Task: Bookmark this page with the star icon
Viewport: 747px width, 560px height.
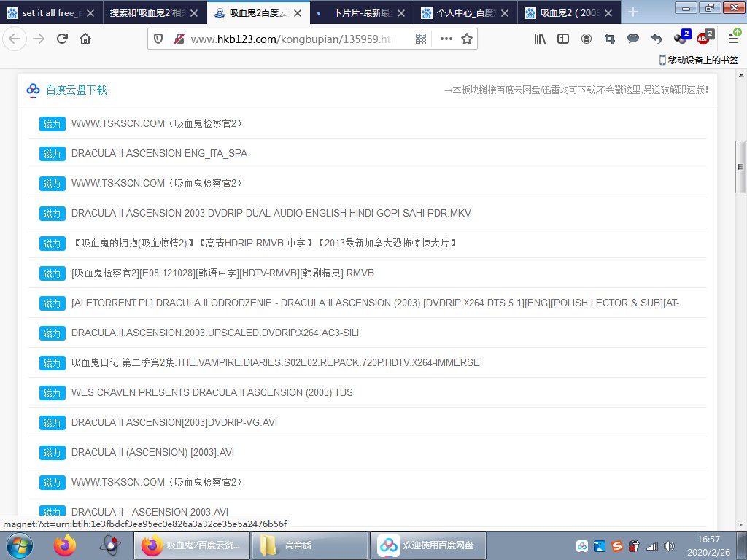Action: point(467,39)
